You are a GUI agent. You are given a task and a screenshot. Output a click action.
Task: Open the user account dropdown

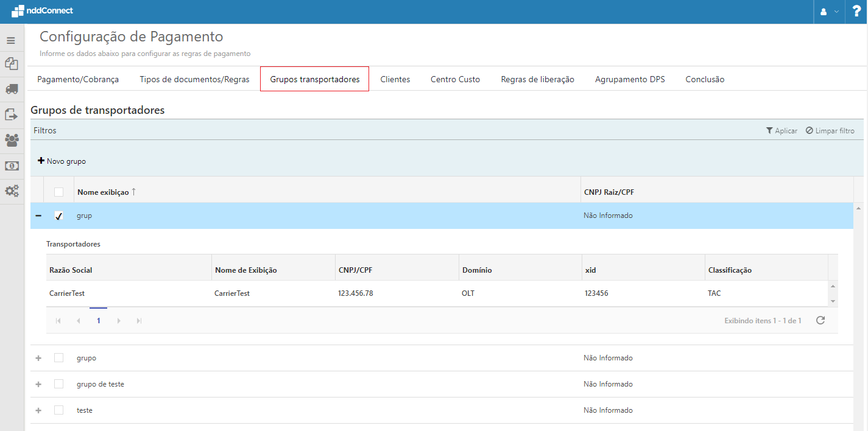[829, 12]
